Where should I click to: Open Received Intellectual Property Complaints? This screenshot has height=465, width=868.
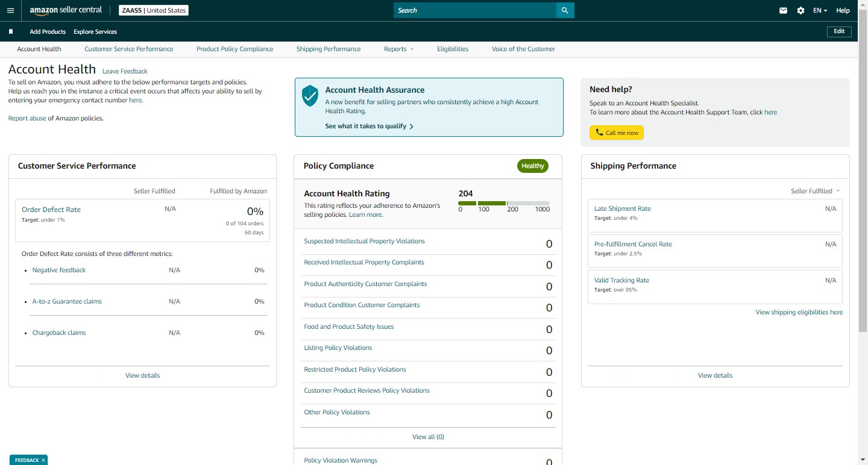click(364, 262)
